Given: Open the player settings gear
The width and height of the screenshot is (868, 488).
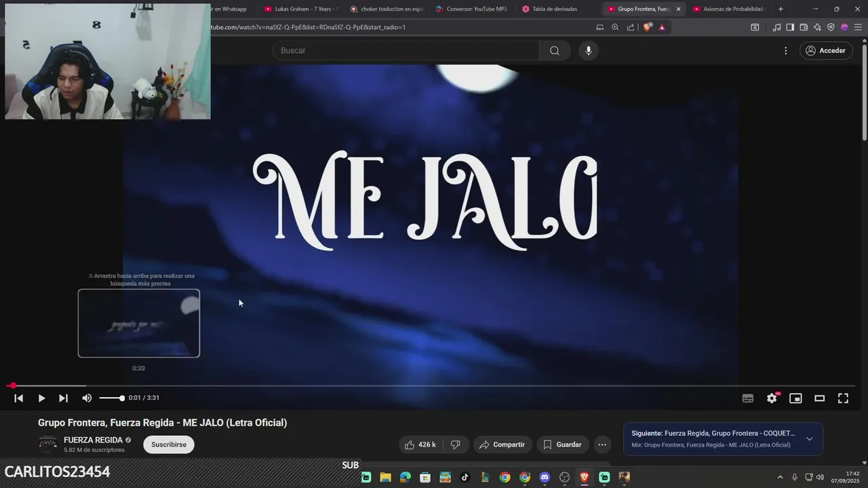Looking at the screenshot, I should pyautogui.click(x=772, y=399).
